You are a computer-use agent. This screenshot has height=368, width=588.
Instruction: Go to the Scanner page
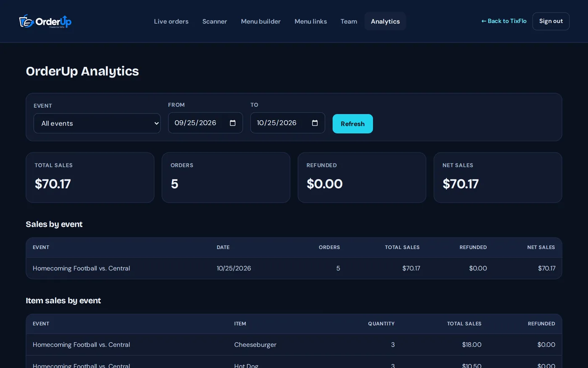pos(215,21)
